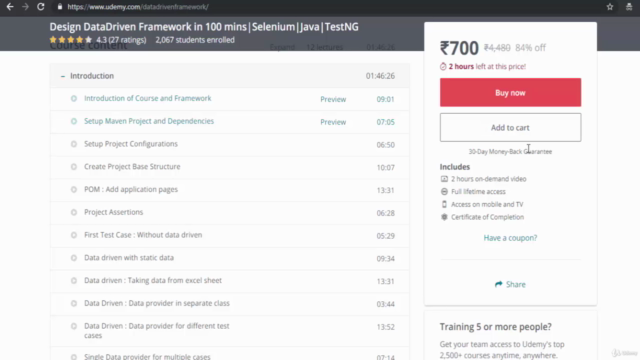Click Data Driven : Data provider in separate class
The width and height of the screenshot is (640, 360).
[157, 303]
